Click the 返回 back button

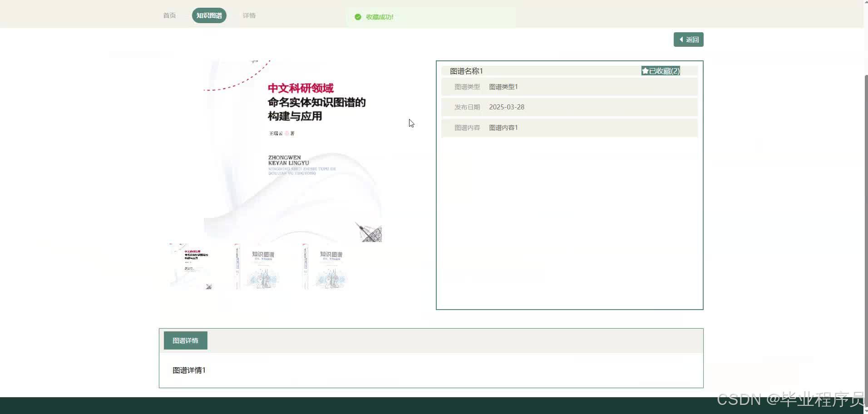point(688,39)
